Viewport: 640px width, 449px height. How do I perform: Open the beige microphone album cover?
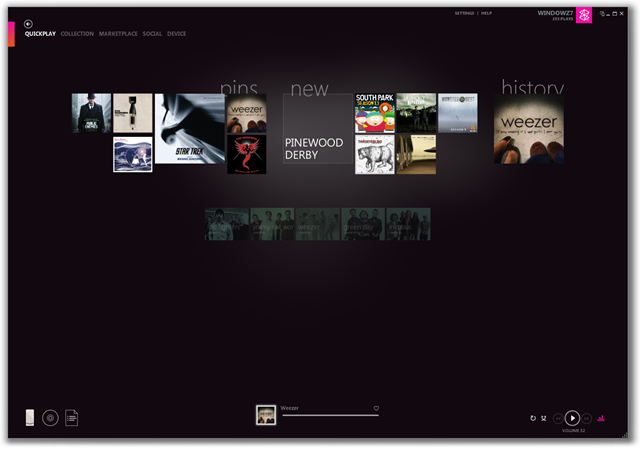[133, 113]
